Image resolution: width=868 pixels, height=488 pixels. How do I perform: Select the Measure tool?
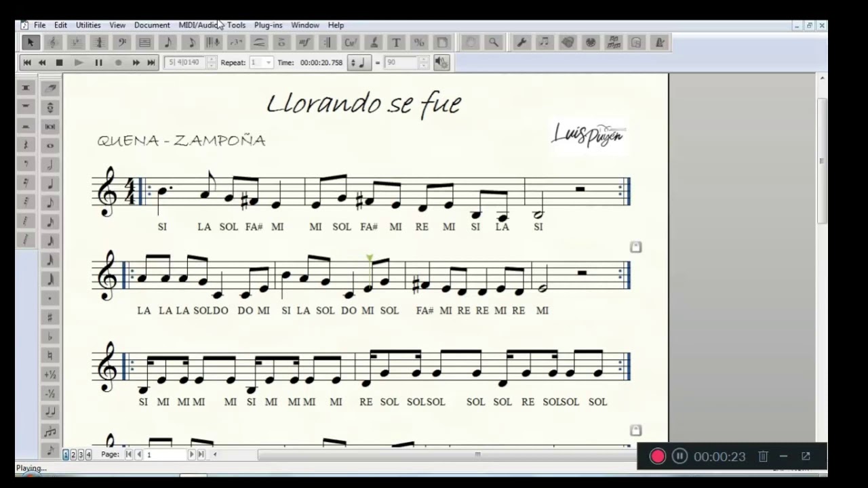pos(144,43)
